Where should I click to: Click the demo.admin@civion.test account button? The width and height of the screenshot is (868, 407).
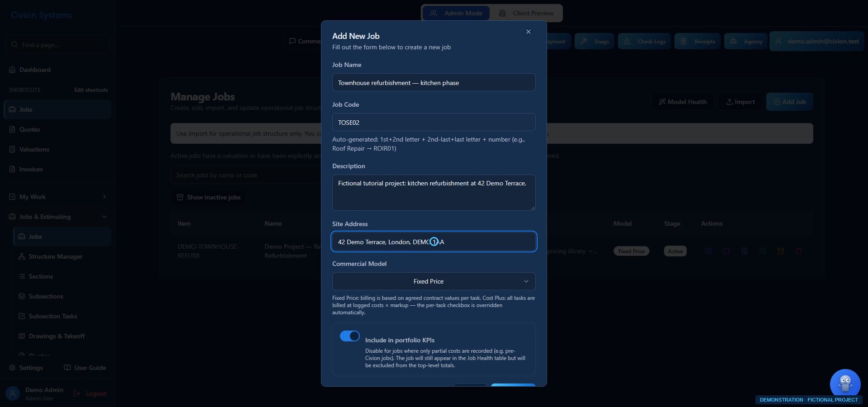coord(817,41)
